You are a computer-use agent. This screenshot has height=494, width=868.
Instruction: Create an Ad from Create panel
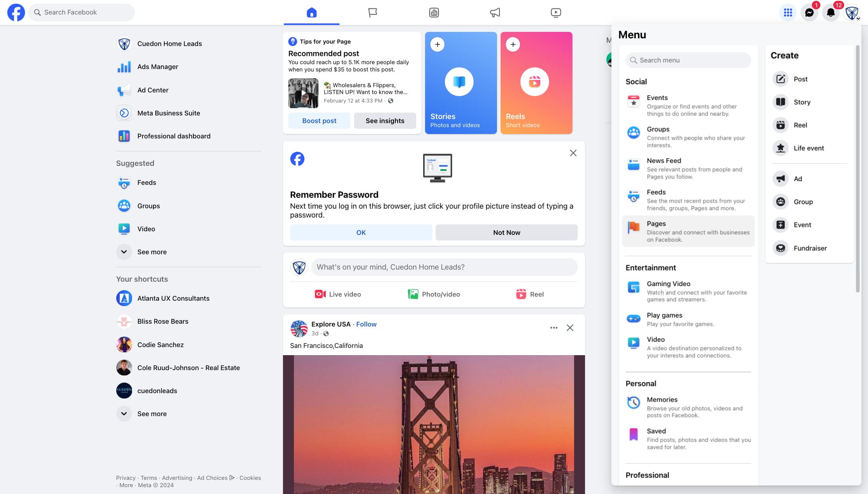[809, 179]
